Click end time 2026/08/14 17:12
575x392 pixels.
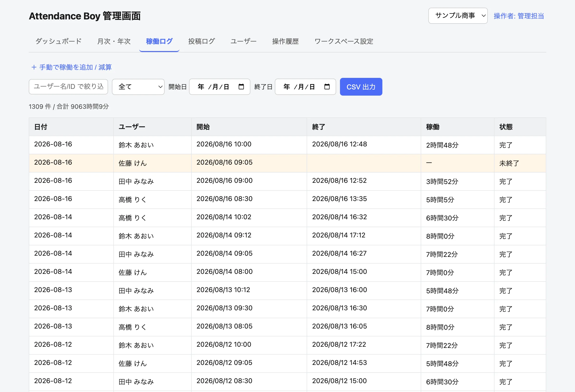[339, 235]
